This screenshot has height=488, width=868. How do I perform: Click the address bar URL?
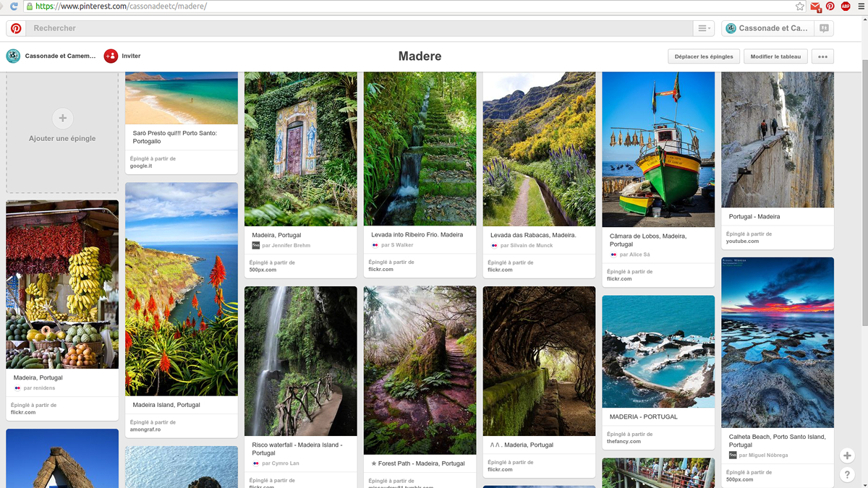coord(122,6)
